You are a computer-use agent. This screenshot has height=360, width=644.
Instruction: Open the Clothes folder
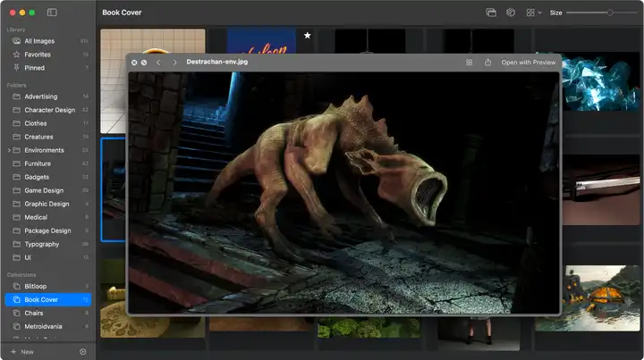[x=48, y=123]
